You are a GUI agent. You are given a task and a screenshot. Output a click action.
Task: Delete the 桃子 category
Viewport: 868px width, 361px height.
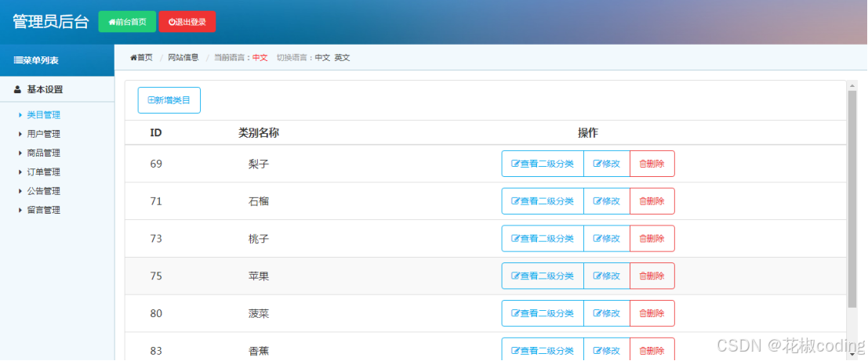pos(652,238)
